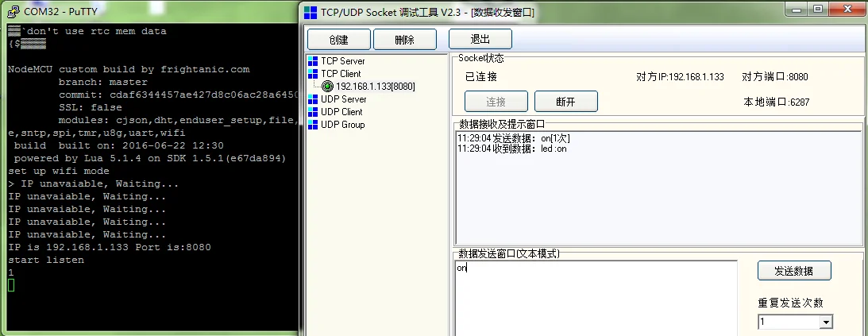Click the green connection icon for 192.168.1.133
Viewport: 868px width, 336px height.
(x=327, y=87)
